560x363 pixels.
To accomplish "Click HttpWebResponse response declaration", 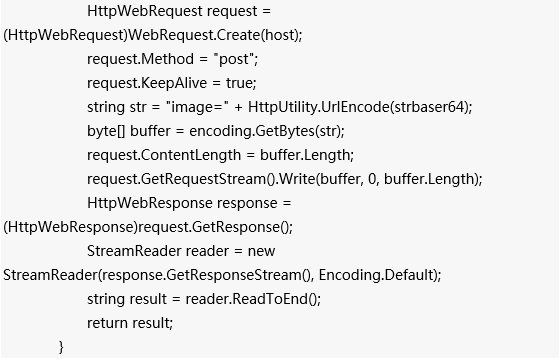I will (189, 203).
